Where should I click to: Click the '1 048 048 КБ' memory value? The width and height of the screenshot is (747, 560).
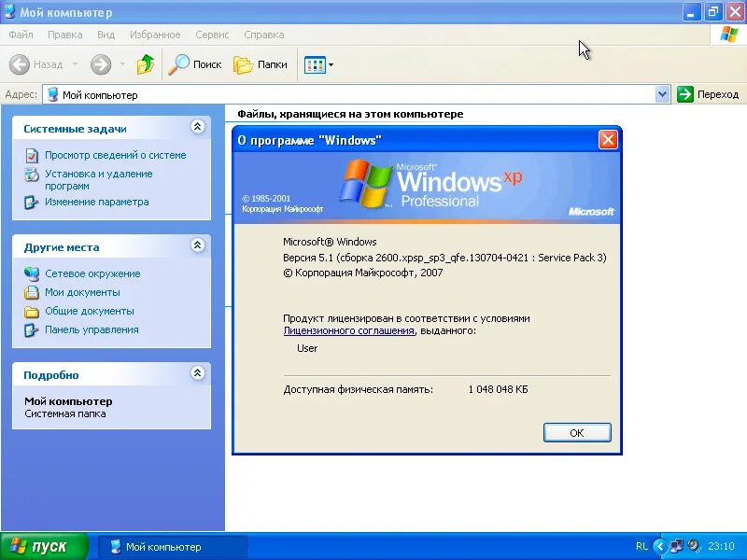[499, 389]
